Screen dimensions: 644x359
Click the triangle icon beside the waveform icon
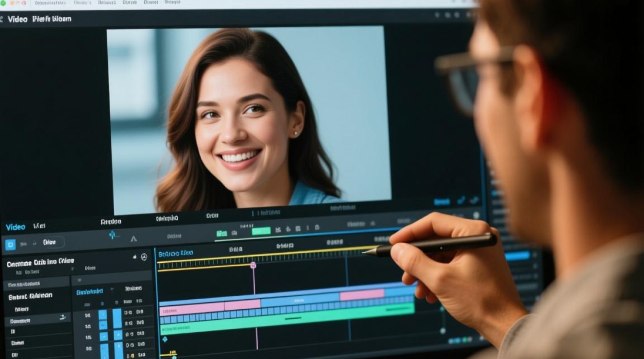(134, 238)
